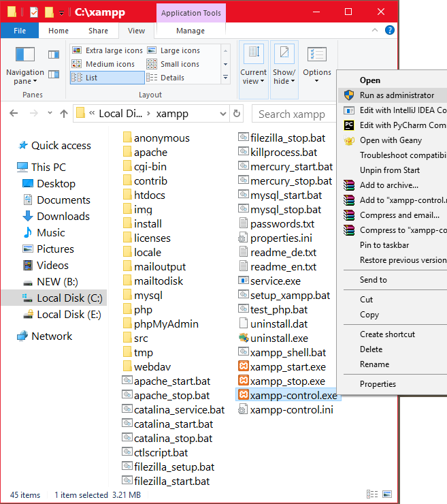447x504 pixels.
Task: Click the Navigation pane icon
Action: (25, 54)
